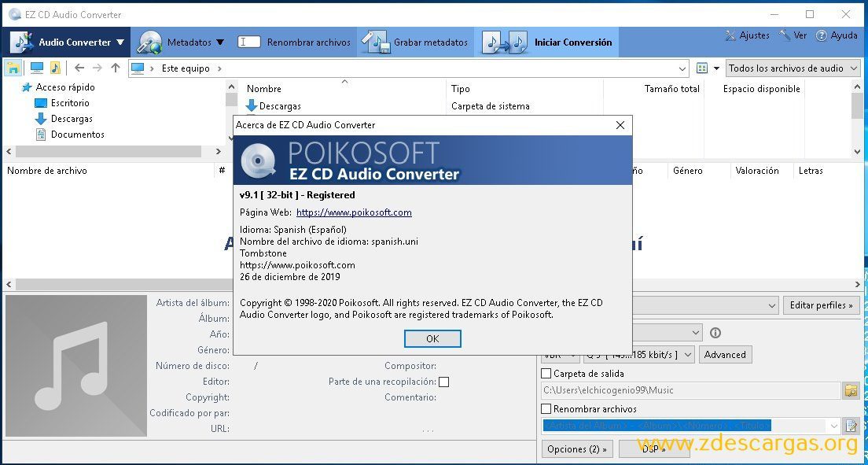The height and width of the screenshot is (465, 868).
Task: Click the Letras column header
Action: [811, 171]
